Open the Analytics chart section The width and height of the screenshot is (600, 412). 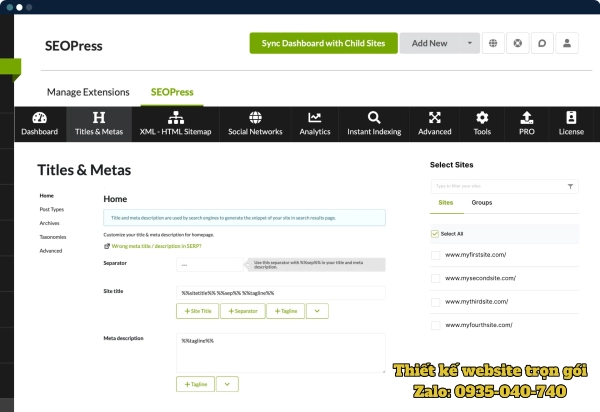point(315,124)
